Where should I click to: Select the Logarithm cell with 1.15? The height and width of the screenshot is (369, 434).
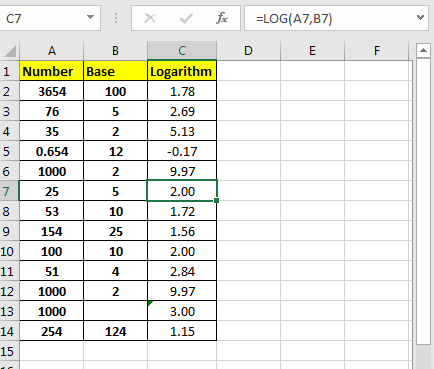tap(182, 331)
